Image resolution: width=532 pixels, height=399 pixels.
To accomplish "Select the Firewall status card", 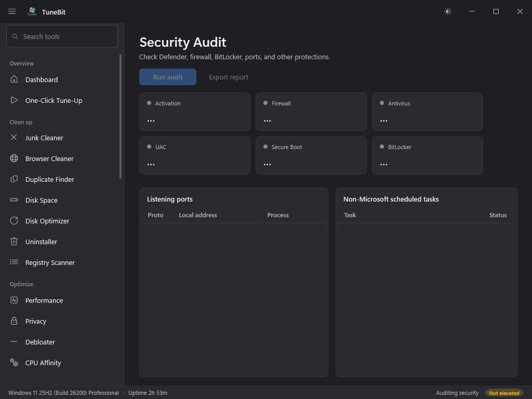I will (311, 112).
